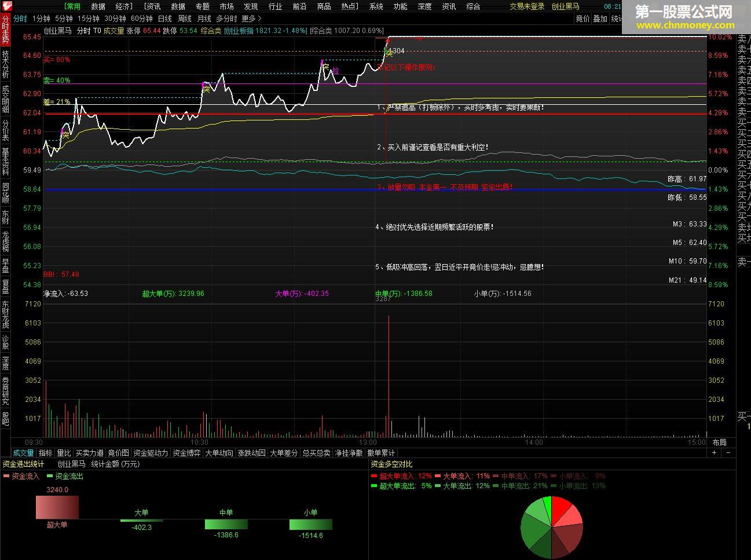Open the 诊股 sidebar tab
Image resolution: width=751 pixels, height=560 pixels.
point(5,342)
